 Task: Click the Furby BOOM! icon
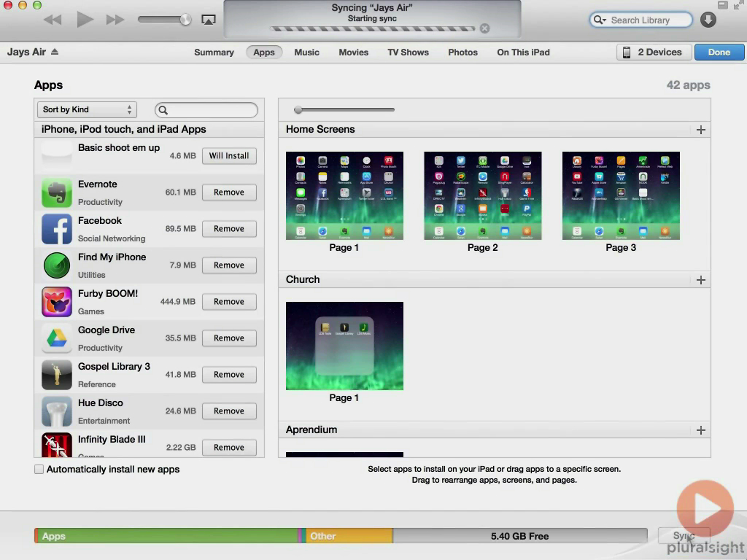point(57,301)
